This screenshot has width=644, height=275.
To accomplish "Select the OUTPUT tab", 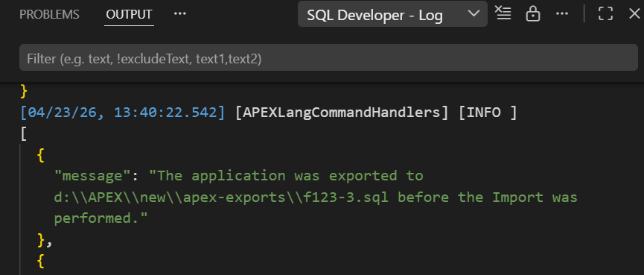I will point(129,14).
